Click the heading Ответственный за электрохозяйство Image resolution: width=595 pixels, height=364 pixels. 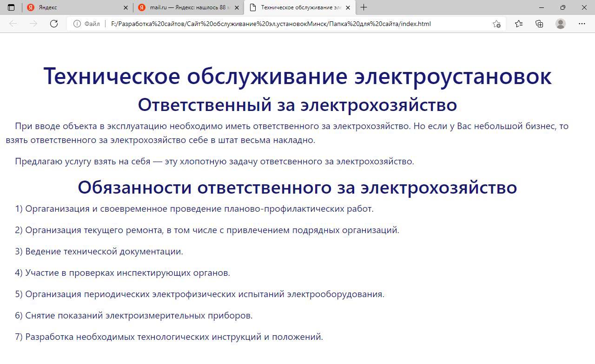[297, 105]
